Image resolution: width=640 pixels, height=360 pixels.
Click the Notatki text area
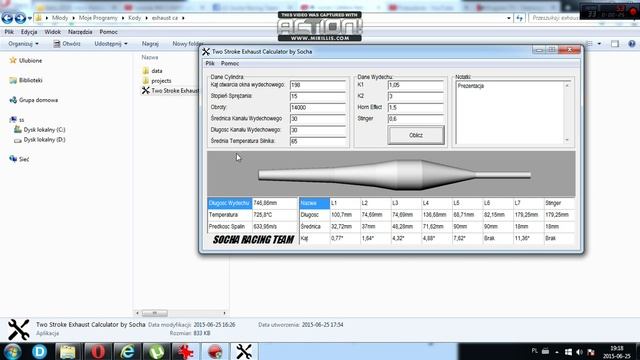[510, 113]
